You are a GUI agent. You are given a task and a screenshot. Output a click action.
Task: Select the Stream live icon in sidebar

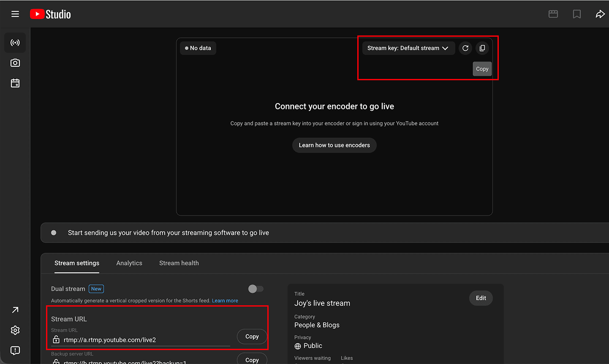pos(15,43)
